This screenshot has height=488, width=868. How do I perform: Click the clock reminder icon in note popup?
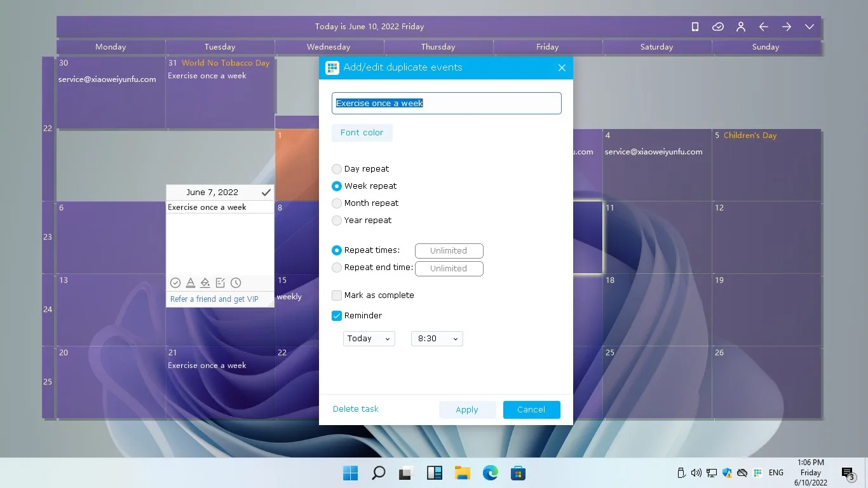pyautogui.click(x=236, y=283)
